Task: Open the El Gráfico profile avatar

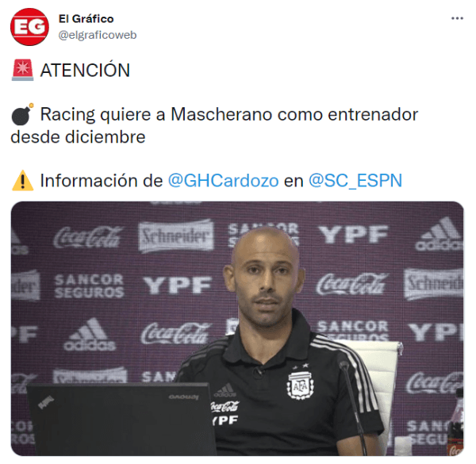Action: [29, 27]
